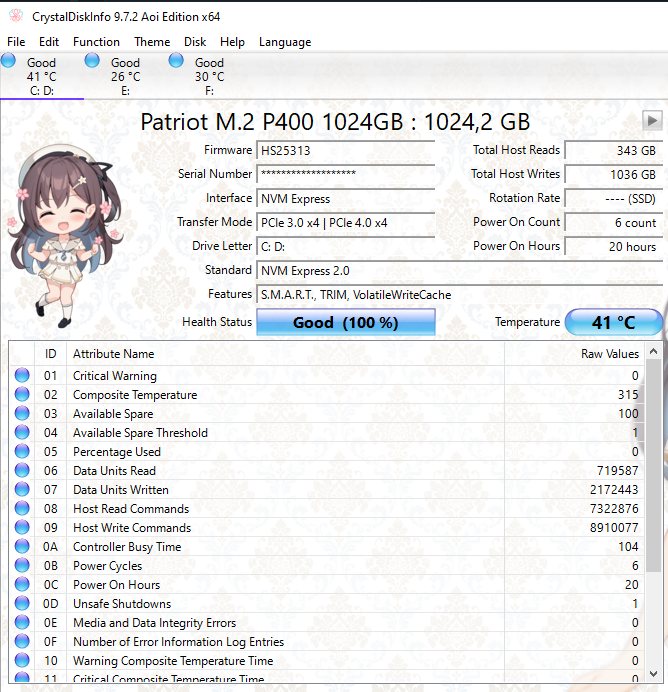Open the Function menu
Viewport: 668px width, 692px height.
pyautogui.click(x=96, y=42)
